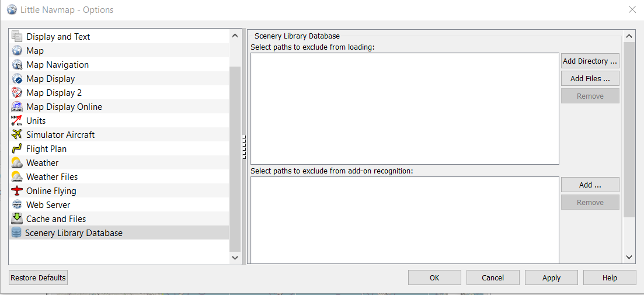This screenshot has height=295, width=644.
Task: Open the Weather settings page
Action: point(119,163)
